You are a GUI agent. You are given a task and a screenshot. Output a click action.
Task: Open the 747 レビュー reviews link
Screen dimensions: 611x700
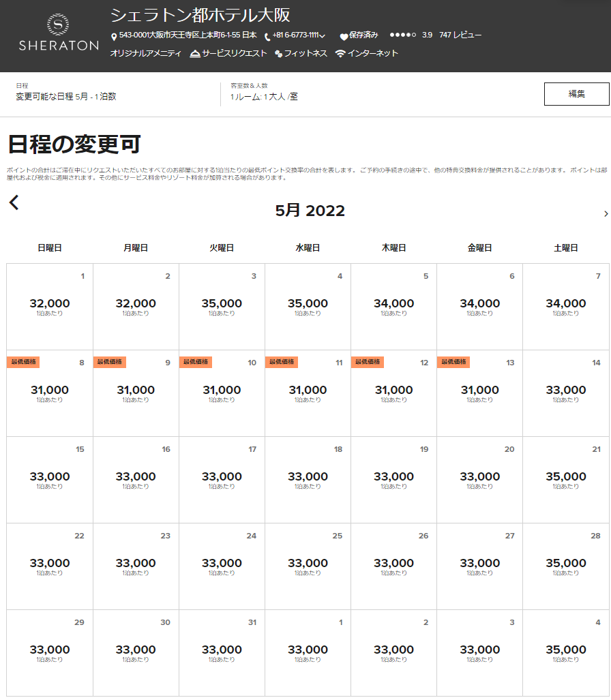(x=460, y=35)
